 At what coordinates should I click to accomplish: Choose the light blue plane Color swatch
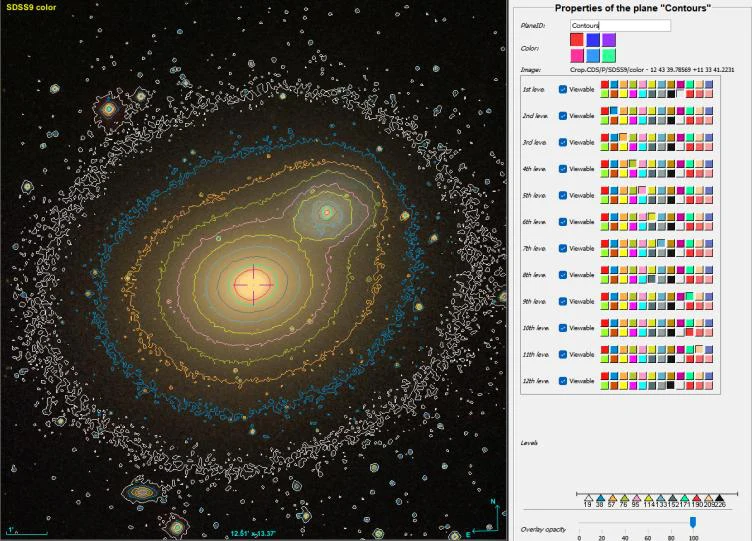coord(593,56)
